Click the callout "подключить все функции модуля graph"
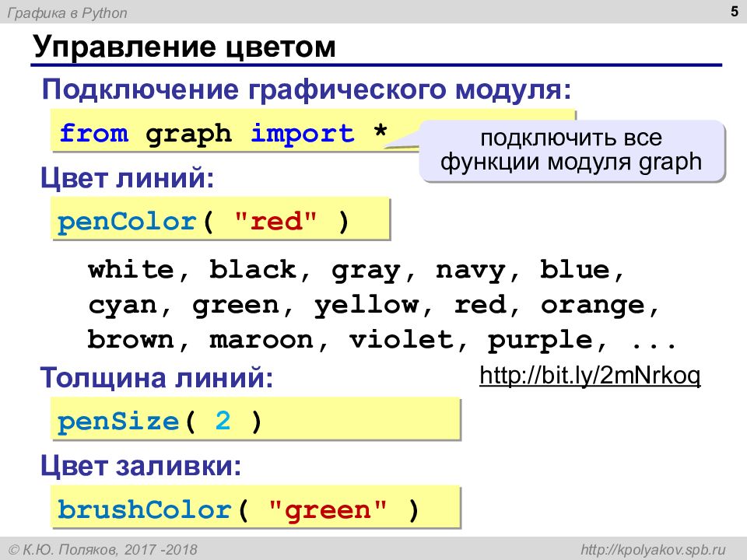 coord(571,150)
